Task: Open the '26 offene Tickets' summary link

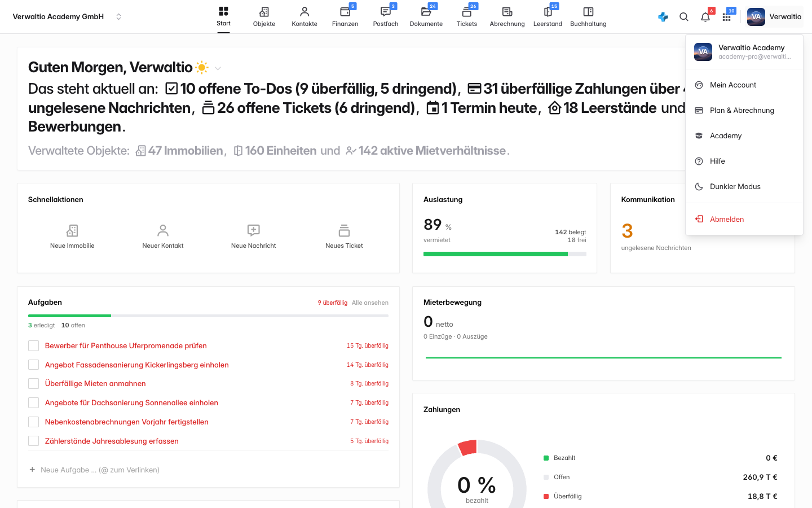Action: pyautogui.click(x=309, y=108)
